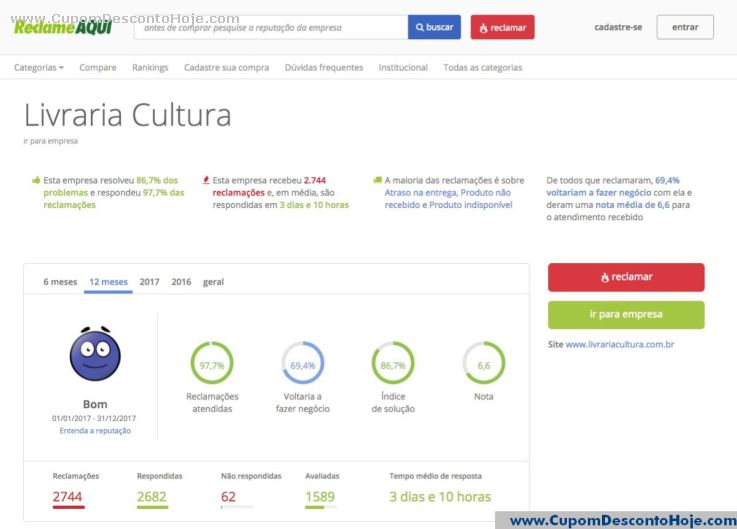The height and width of the screenshot is (529, 737).
Task: Open Institucional menu item
Action: click(403, 67)
